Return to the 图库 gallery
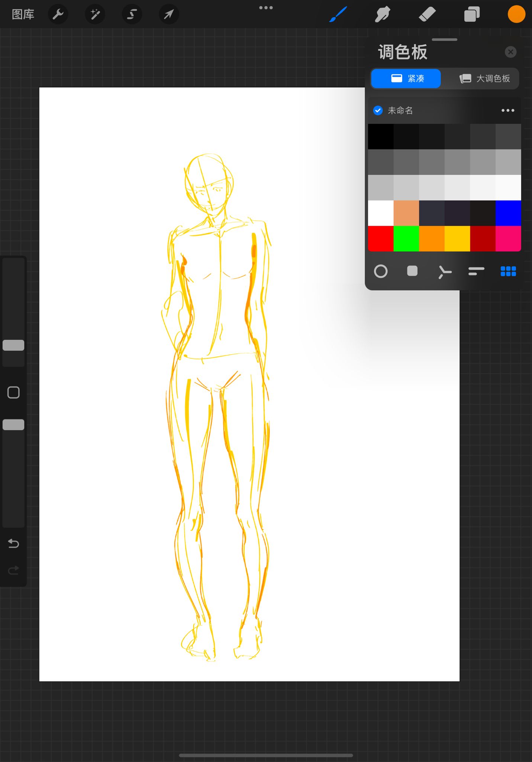This screenshot has width=532, height=762. [x=23, y=15]
